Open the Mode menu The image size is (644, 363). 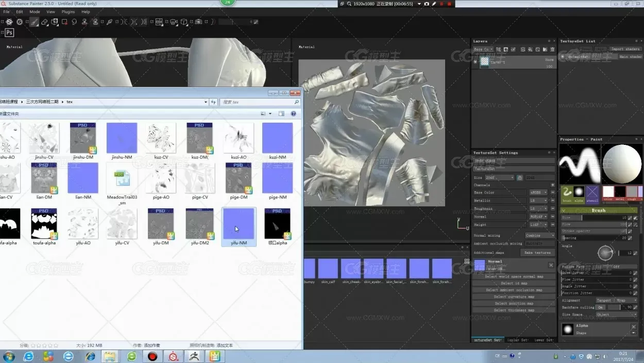(35, 11)
